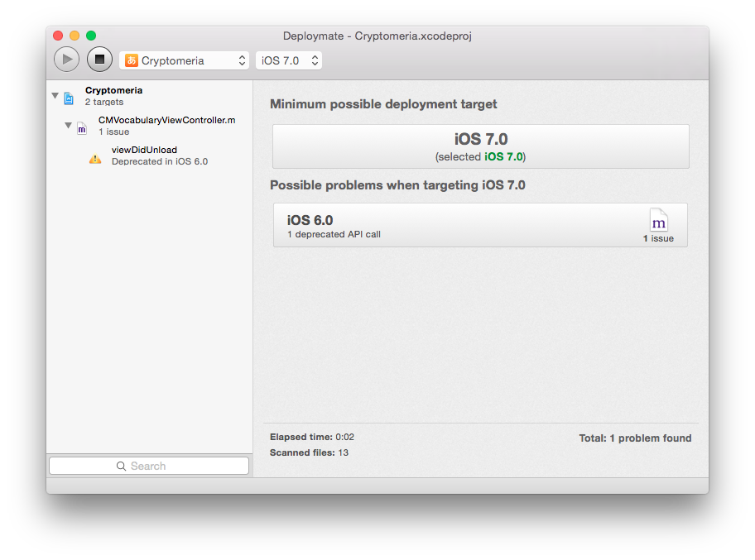Click the magnifying glass in Search field
The width and height of the screenshot is (755, 560).
tap(122, 467)
